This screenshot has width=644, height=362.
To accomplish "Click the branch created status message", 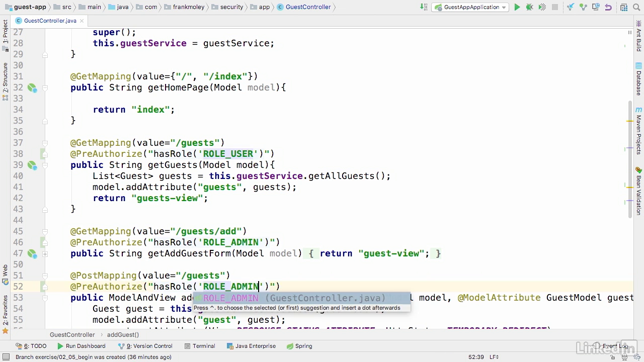I will (x=94, y=357).
